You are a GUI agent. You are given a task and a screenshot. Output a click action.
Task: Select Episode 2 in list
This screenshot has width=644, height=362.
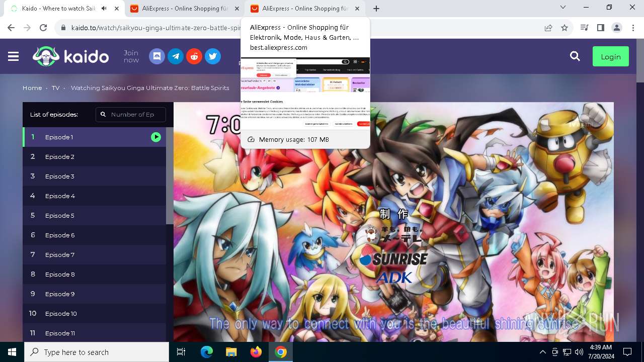pos(94,156)
